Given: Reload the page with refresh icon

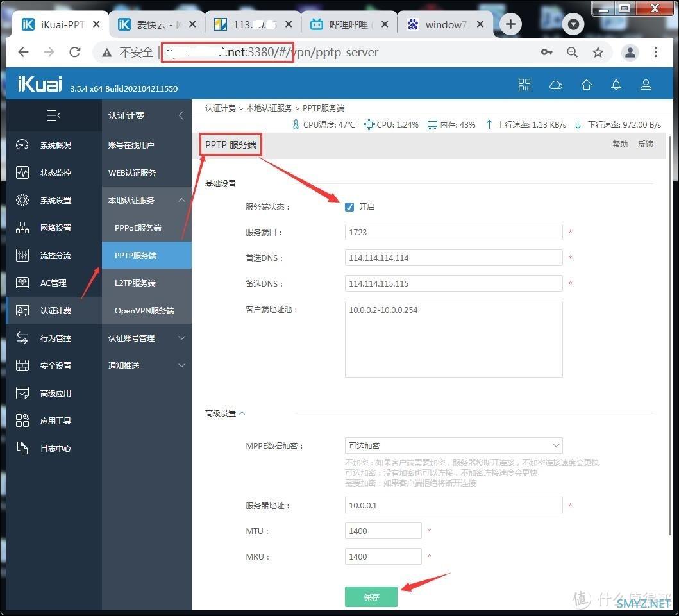Looking at the screenshot, I should (75, 53).
